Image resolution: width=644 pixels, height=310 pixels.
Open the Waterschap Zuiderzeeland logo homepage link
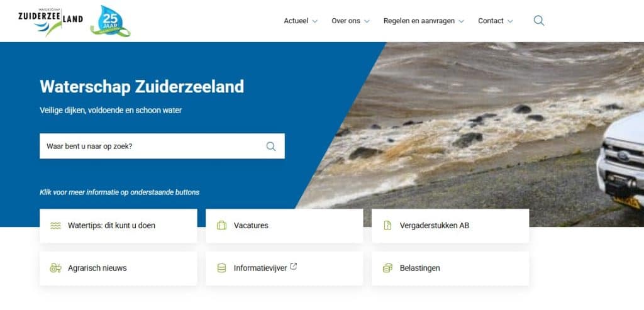[x=50, y=21]
